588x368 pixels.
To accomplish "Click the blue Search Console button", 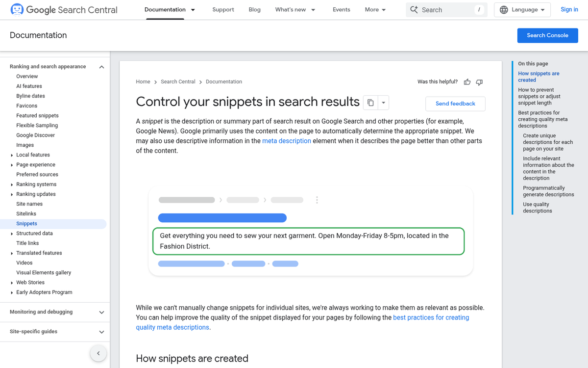I will tap(547, 35).
